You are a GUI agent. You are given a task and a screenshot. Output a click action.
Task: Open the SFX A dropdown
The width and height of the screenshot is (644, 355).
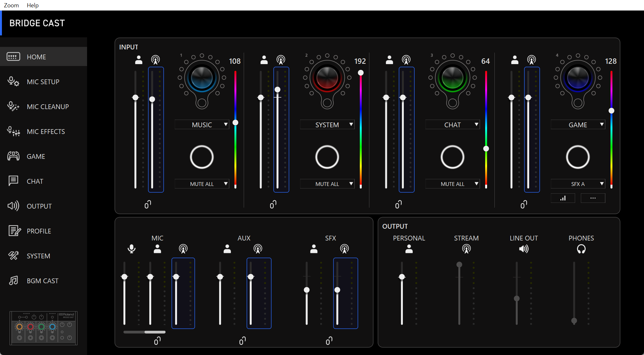click(x=578, y=184)
